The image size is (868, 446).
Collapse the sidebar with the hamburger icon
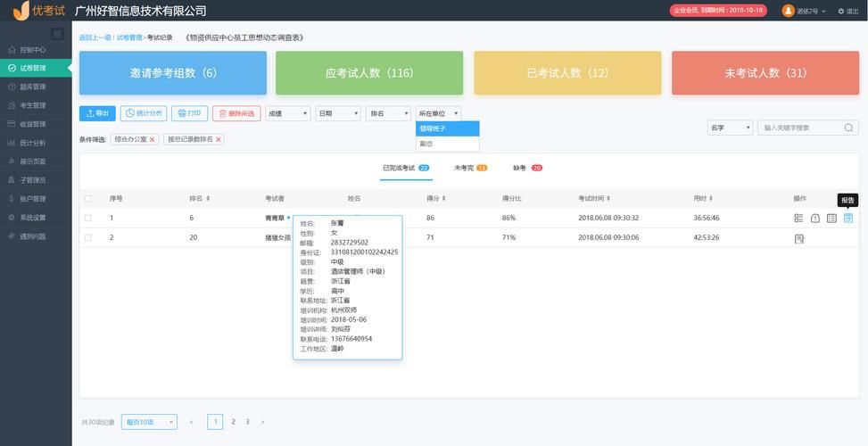[x=57, y=34]
